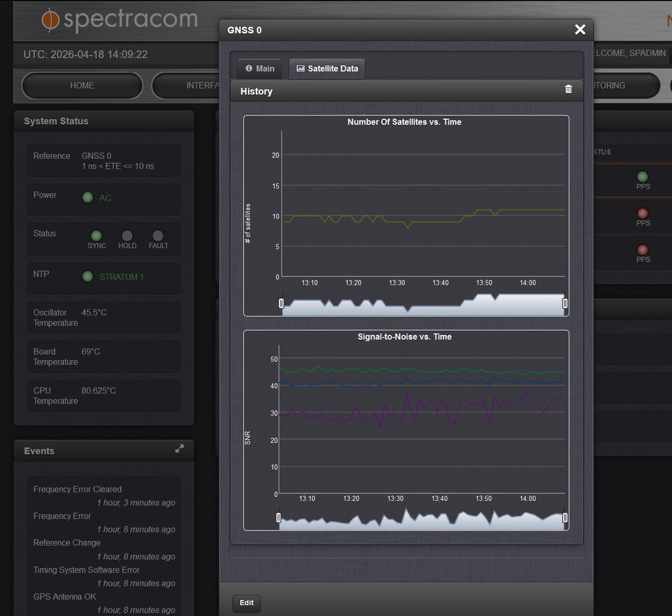Click the green Power AC indicator
The width and height of the screenshot is (672, 616).
pyautogui.click(x=88, y=197)
